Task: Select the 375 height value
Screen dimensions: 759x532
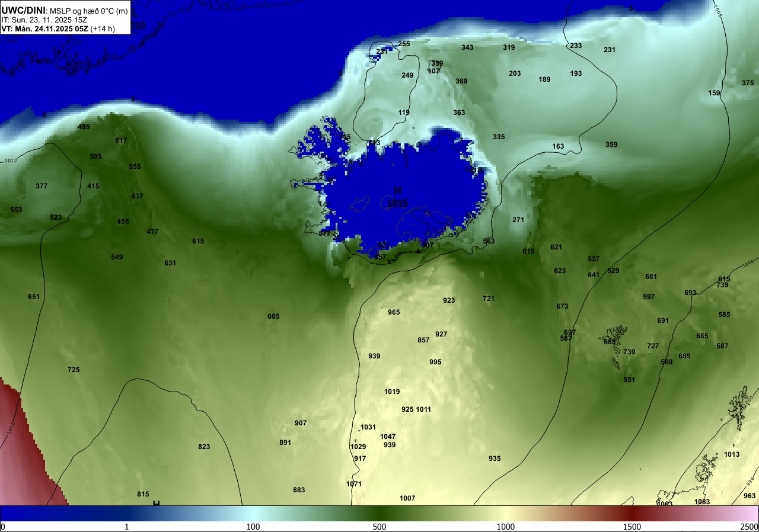Action: pyautogui.click(x=748, y=83)
